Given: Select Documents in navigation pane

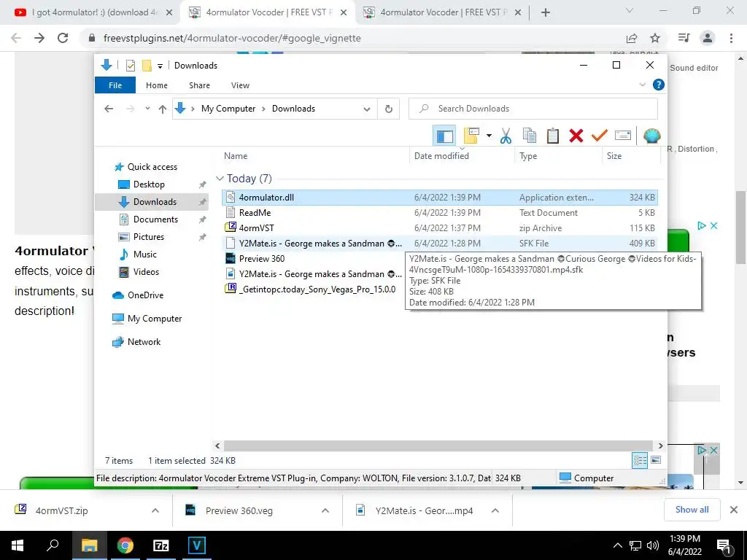Looking at the screenshot, I should (155, 219).
